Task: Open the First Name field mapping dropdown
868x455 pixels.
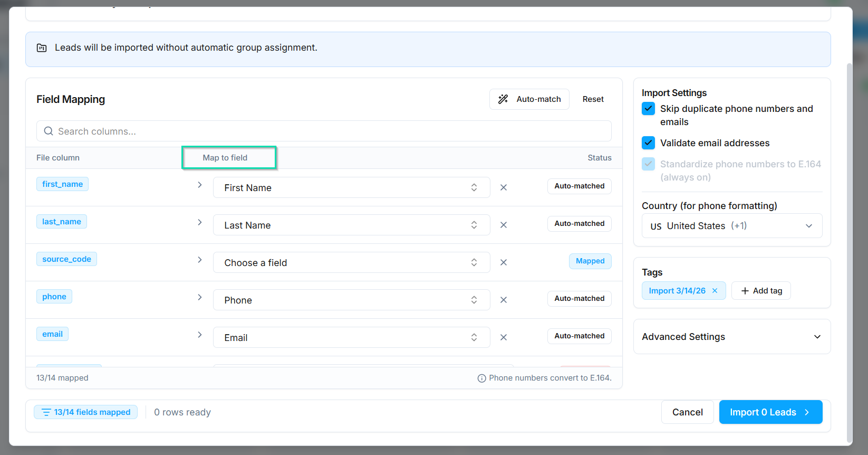Action: pos(351,187)
